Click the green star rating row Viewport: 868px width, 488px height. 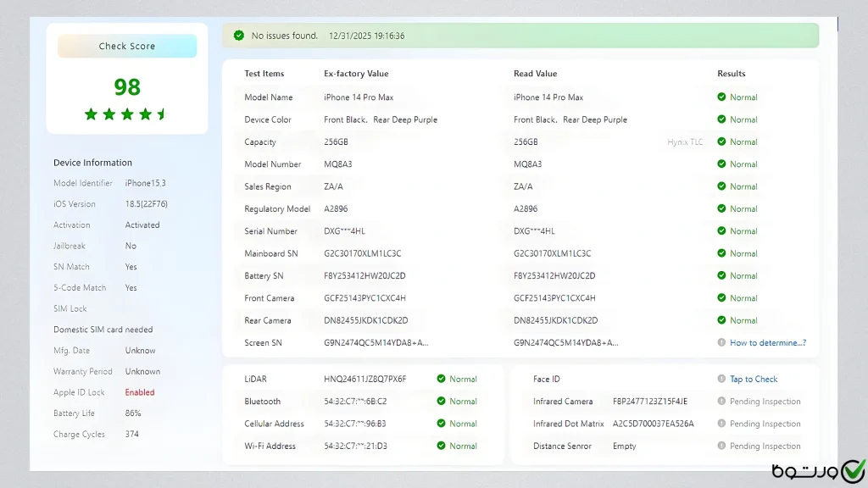point(127,114)
